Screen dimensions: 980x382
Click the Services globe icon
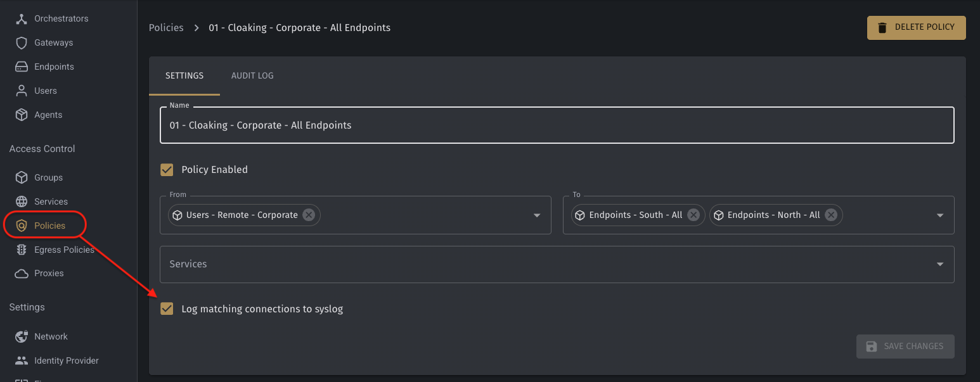[x=22, y=201]
